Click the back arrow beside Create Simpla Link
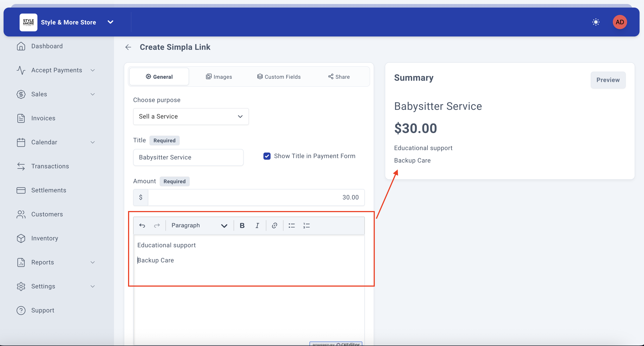644x346 pixels. (128, 47)
